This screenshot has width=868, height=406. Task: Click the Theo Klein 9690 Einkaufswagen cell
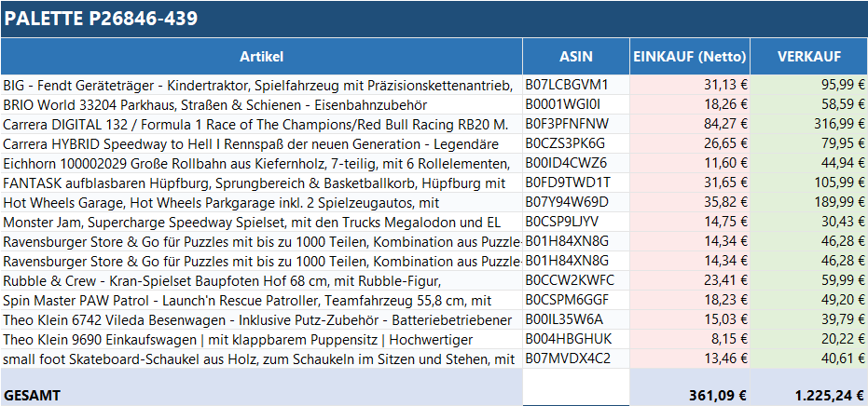[x=261, y=339]
